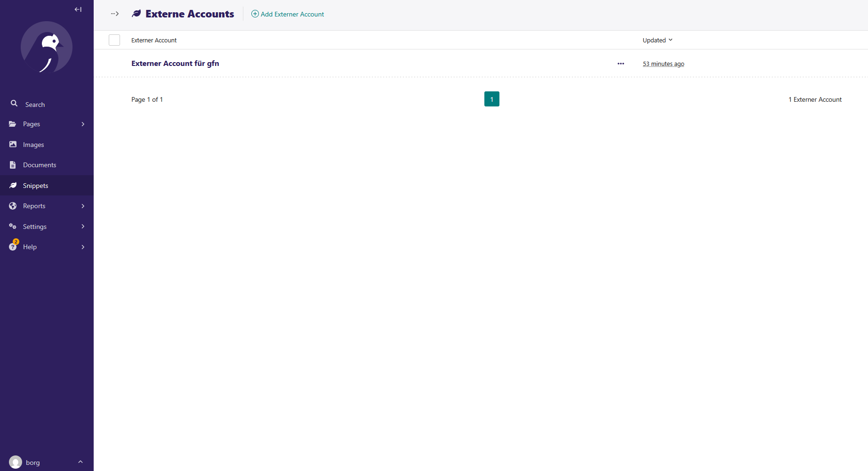Expand the breadcrumb navigation toggle
The height and width of the screenshot is (471, 868).
tap(114, 14)
